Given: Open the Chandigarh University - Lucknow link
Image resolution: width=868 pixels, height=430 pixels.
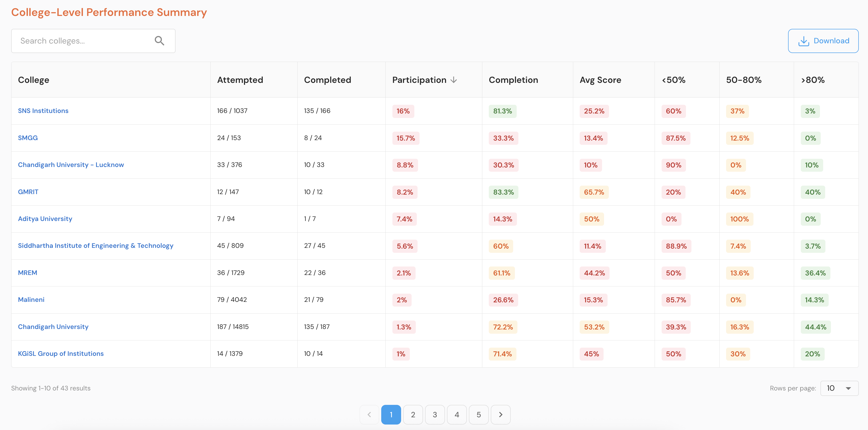Looking at the screenshot, I should click(71, 165).
